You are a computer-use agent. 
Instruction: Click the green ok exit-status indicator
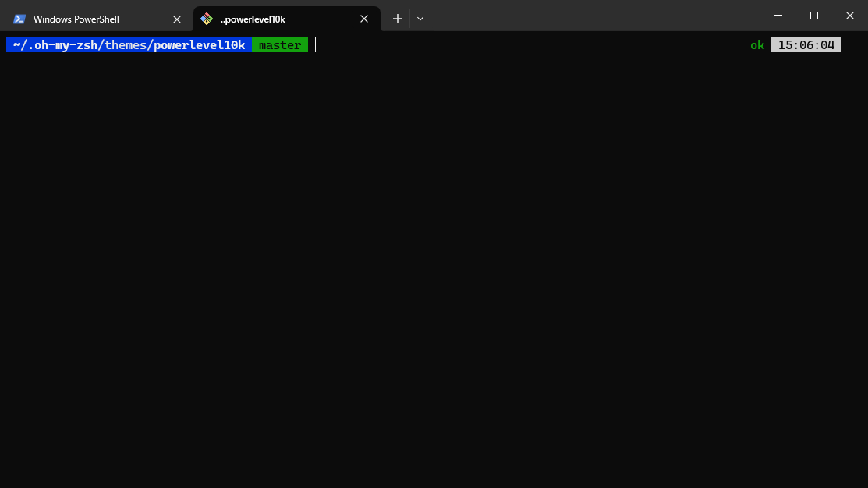[x=756, y=44]
